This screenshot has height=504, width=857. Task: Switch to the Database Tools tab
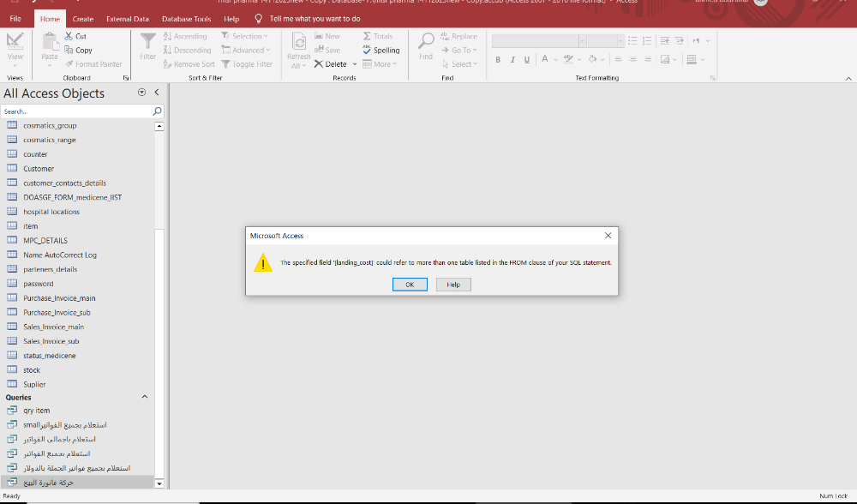186,19
